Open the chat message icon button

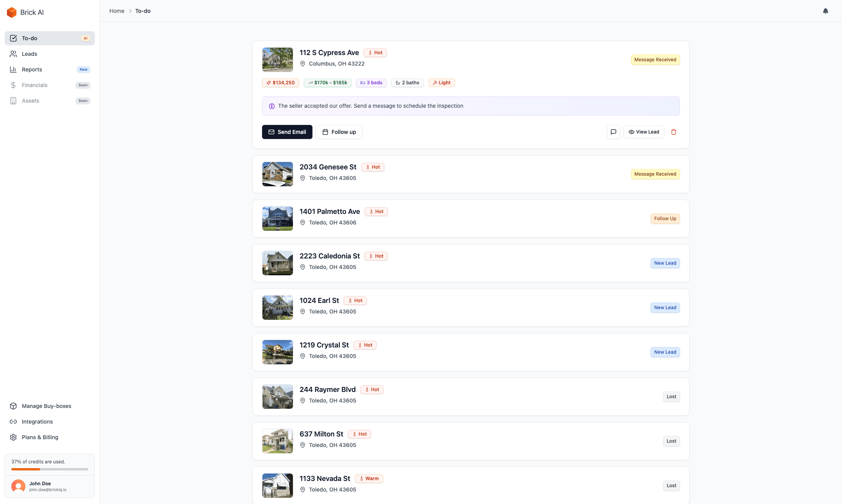pos(613,132)
